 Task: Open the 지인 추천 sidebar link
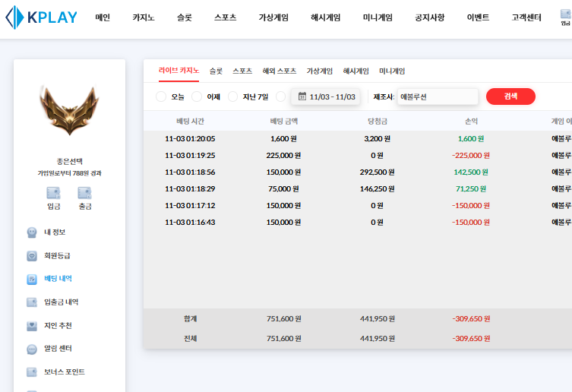tap(58, 325)
